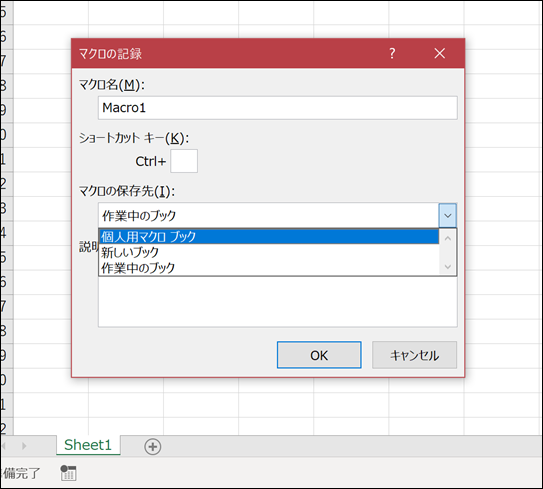Click the 作業中のブック combo box field
This screenshot has width=543, height=489.
pyautogui.click(x=269, y=215)
